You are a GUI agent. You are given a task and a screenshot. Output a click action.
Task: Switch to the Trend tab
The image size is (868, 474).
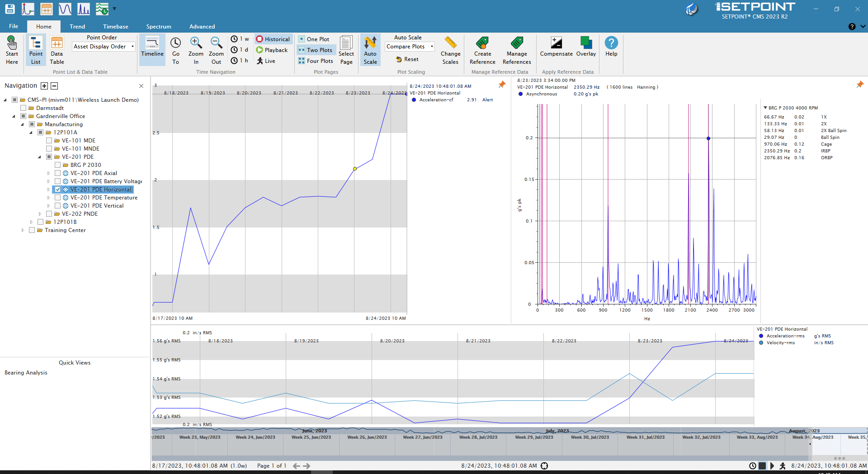pyautogui.click(x=77, y=27)
